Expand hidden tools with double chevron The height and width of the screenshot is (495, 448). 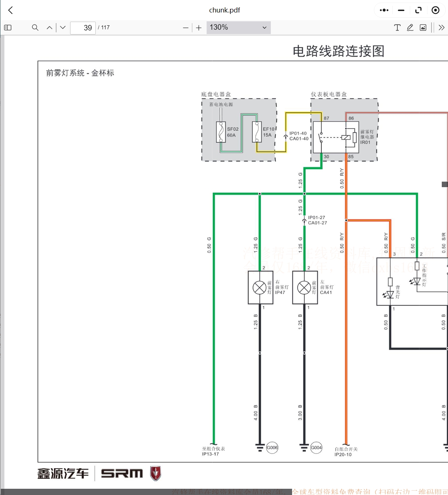[442, 27]
